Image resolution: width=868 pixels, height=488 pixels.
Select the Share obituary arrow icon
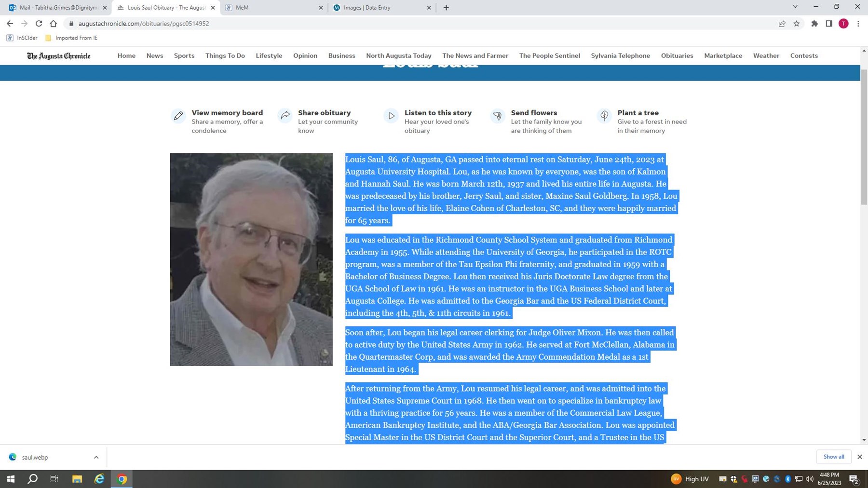[x=285, y=116]
